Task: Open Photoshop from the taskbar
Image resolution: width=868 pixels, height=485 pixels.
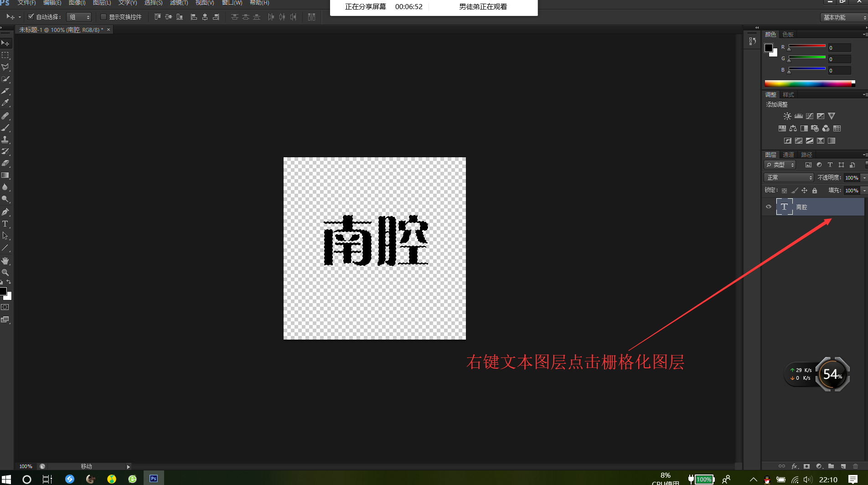Action: point(153,479)
